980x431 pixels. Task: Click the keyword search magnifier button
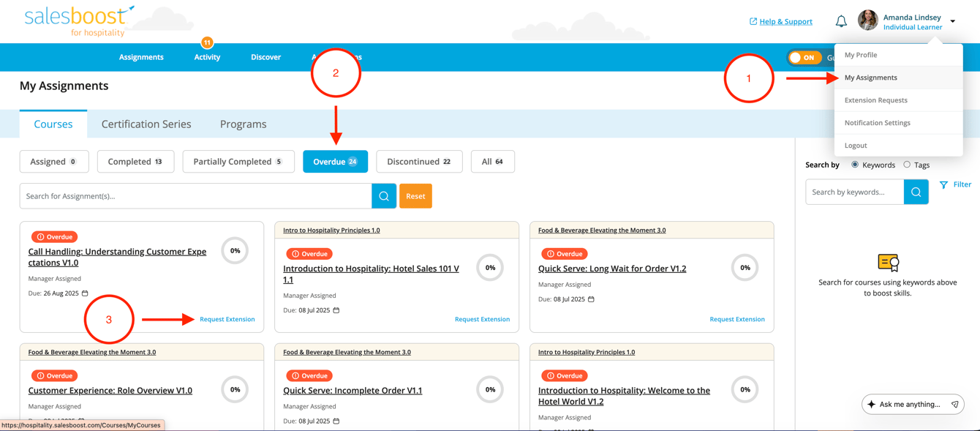(x=916, y=192)
